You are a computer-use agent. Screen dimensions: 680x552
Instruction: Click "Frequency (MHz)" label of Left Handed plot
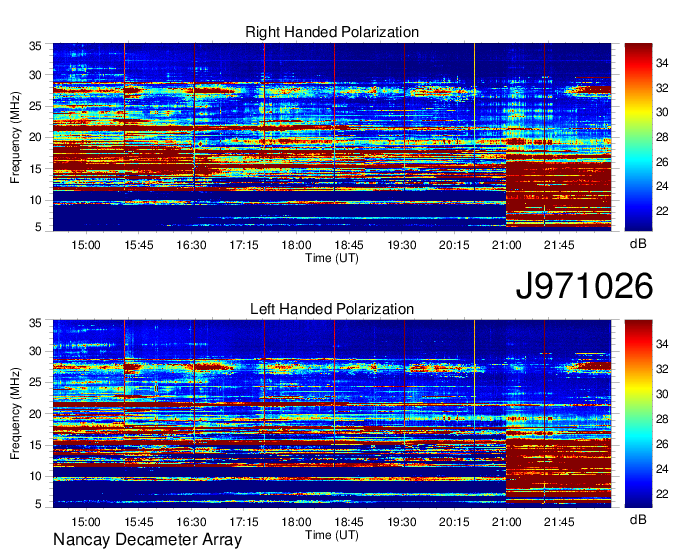15,414
